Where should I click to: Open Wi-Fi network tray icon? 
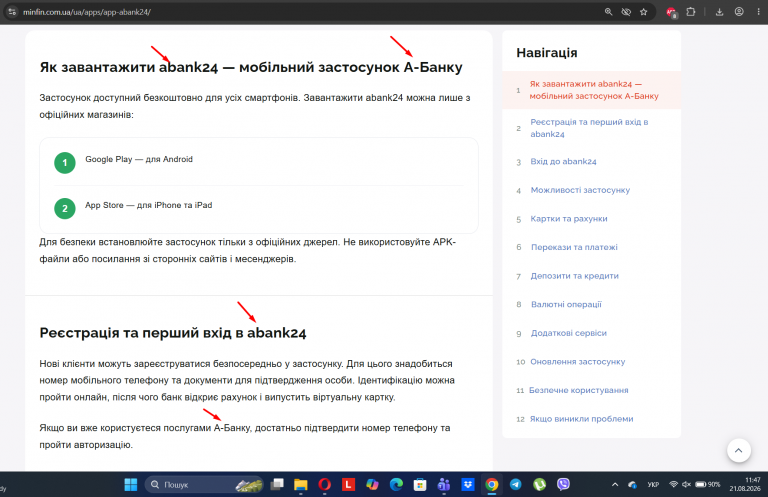click(x=673, y=484)
